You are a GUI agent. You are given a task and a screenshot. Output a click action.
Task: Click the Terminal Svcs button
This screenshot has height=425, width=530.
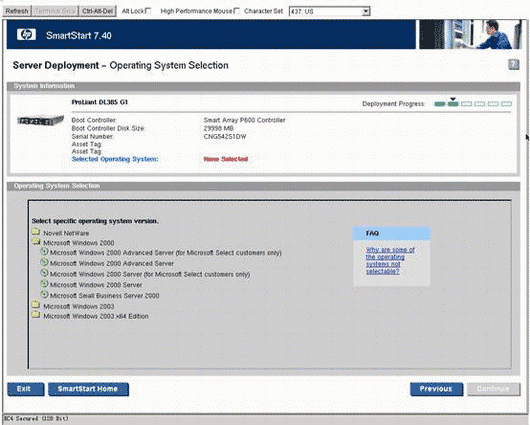pos(54,11)
